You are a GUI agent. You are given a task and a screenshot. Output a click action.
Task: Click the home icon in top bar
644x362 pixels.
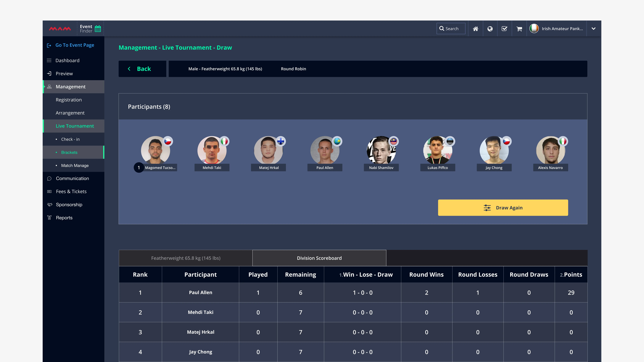click(475, 29)
